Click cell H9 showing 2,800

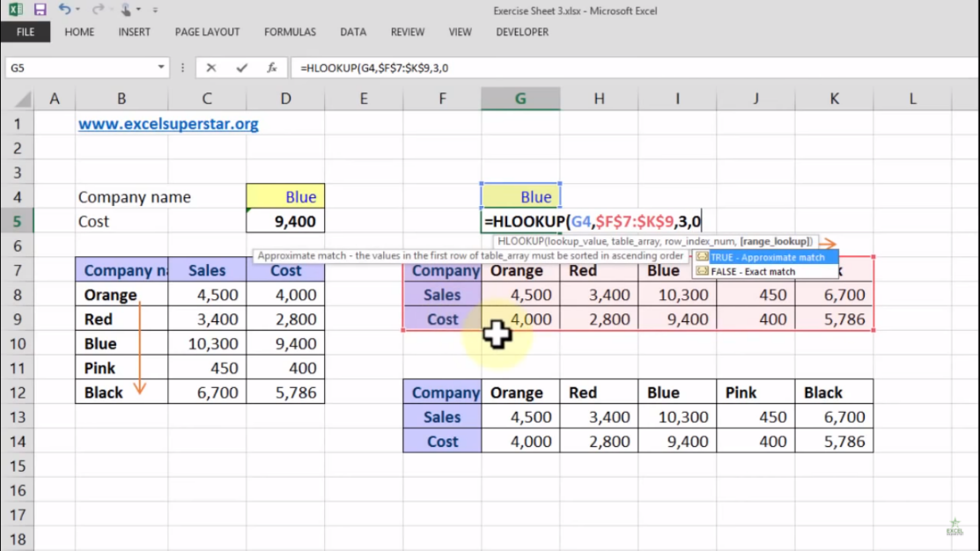(x=599, y=320)
